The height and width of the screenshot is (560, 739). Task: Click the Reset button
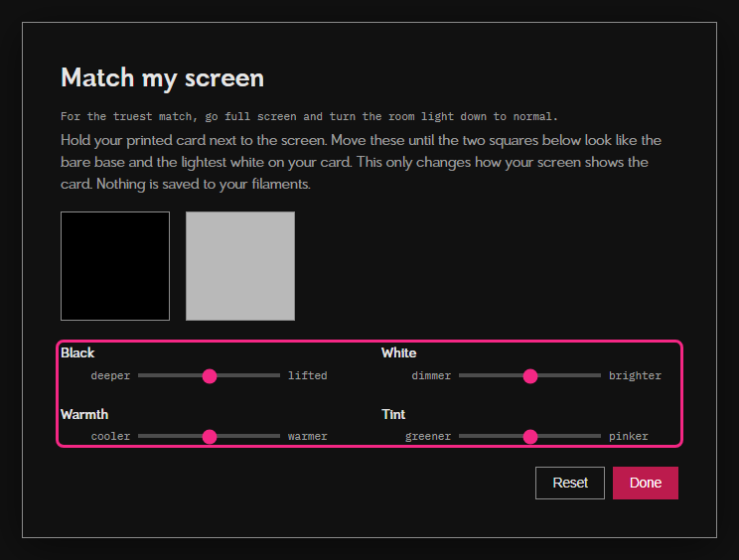[570, 483]
